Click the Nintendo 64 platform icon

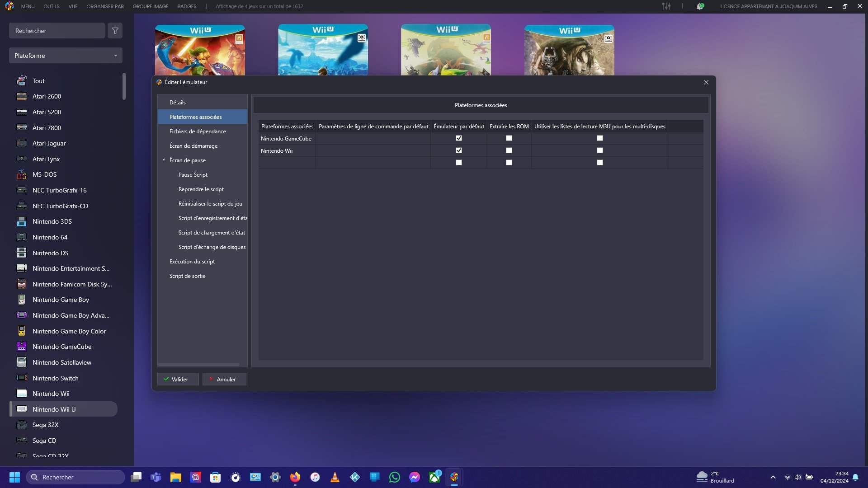22,237
